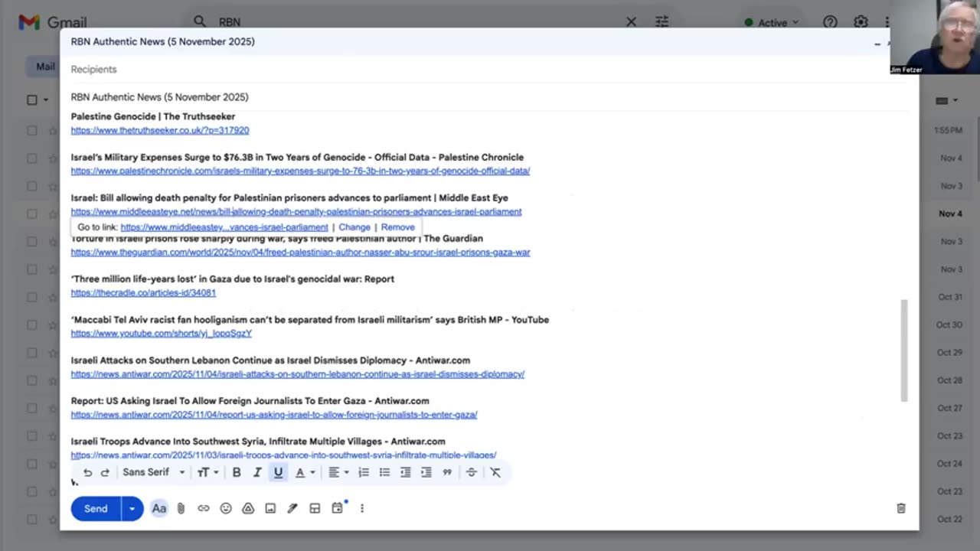Redo the edit in compose toolbar
Viewport: 980px width, 551px height.
[x=105, y=472]
